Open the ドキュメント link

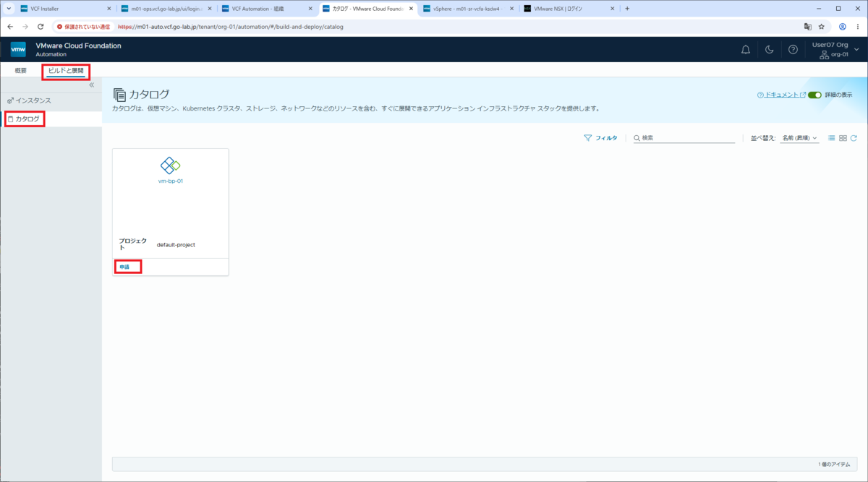(780, 95)
